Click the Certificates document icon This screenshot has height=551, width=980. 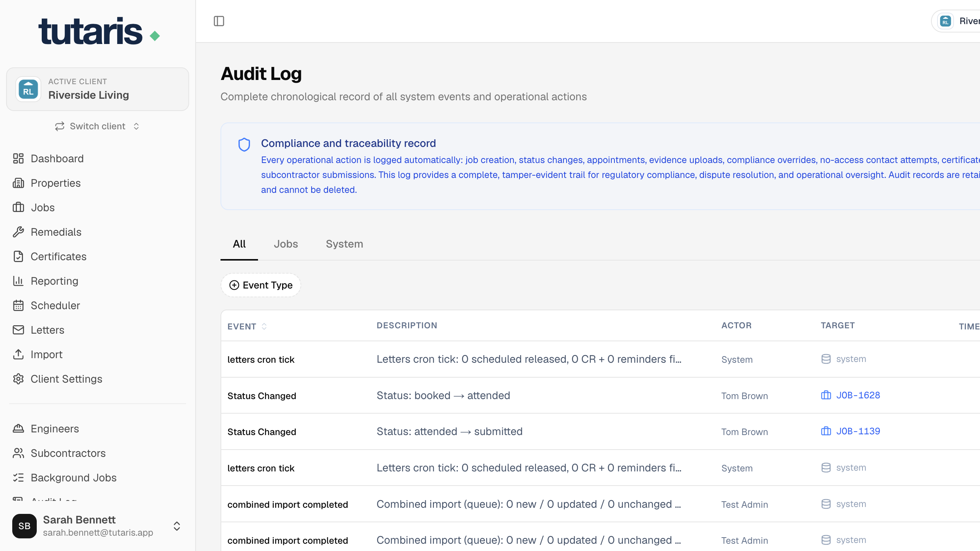click(18, 256)
